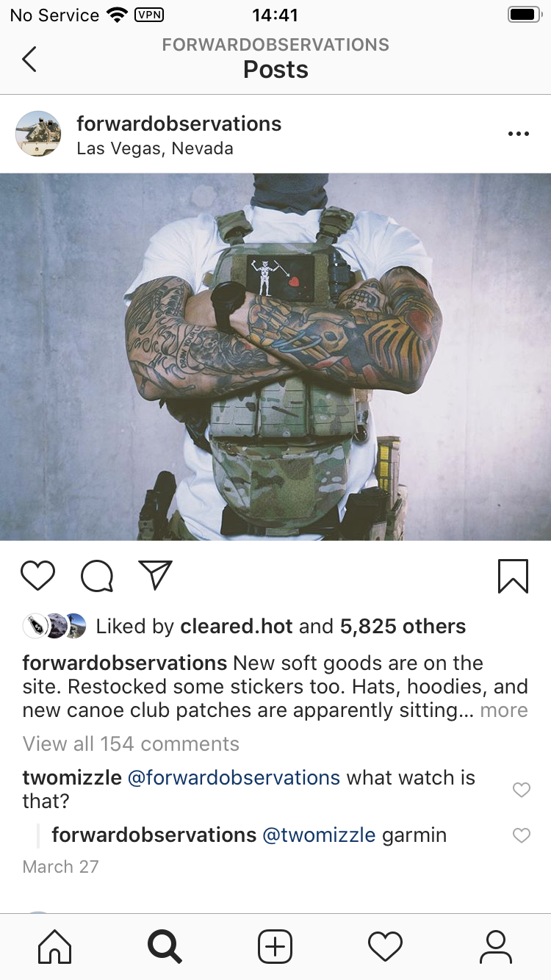This screenshot has width=551, height=980.
Task: Create a new post with the plus icon
Action: [x=275, y=947]
